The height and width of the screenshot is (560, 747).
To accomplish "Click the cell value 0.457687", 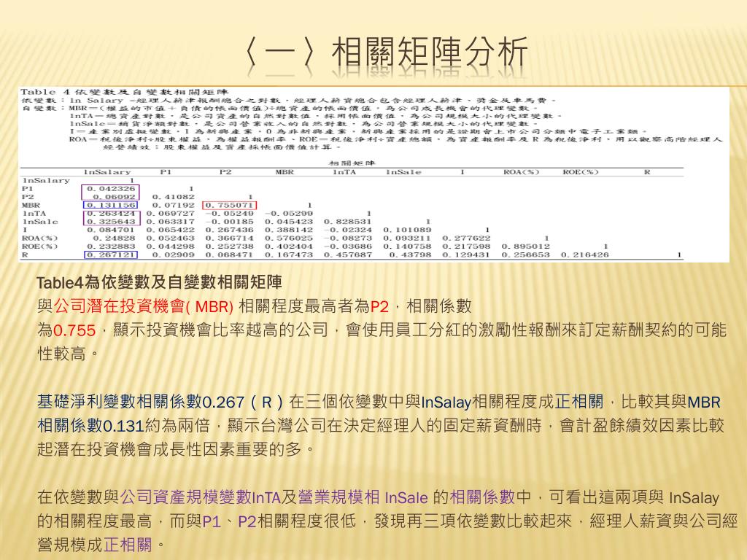I will pyautogui.click(x=348, y=254).
